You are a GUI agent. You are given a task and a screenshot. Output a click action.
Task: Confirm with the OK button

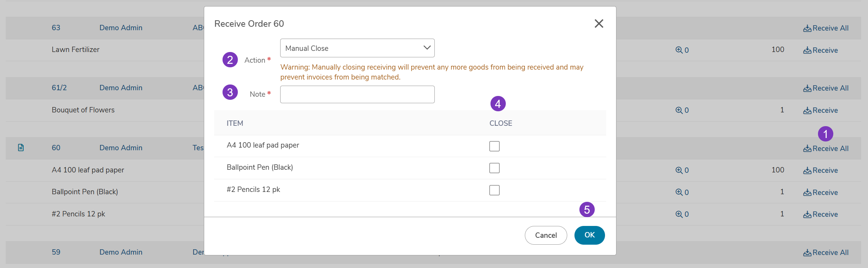[x=589, y=235]
